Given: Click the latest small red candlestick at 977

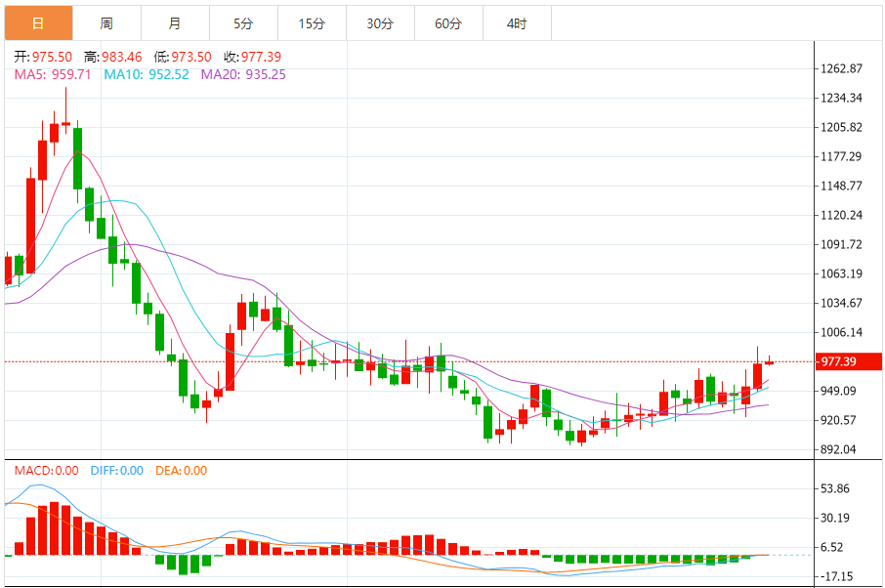Looking at the screenshot, I should coord(770,361).
